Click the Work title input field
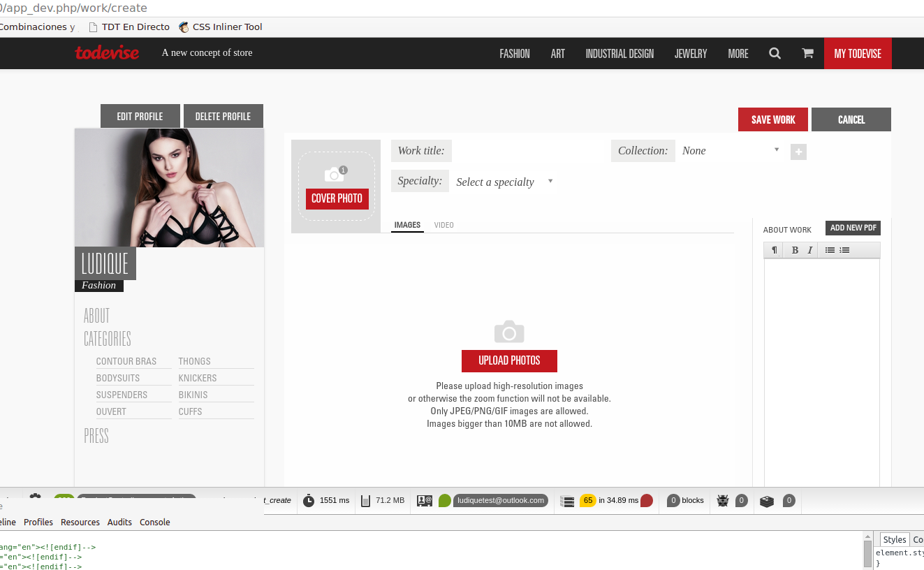 tap(527, 151)
